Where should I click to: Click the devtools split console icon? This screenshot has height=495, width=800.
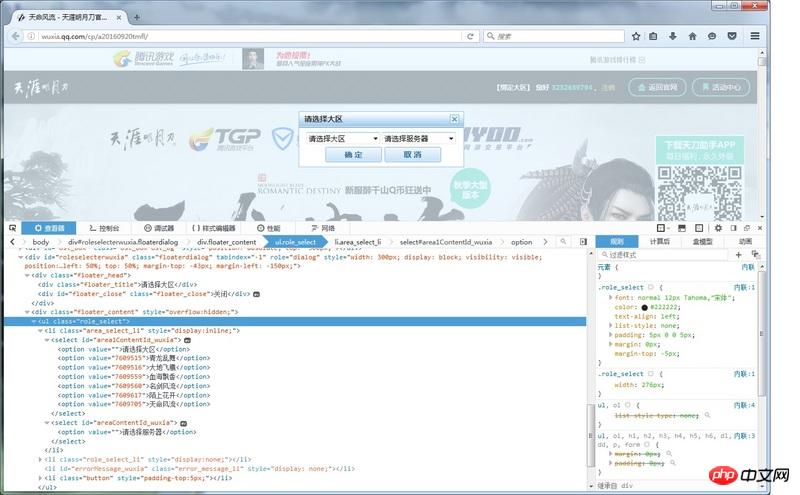(x=682, y=228)
